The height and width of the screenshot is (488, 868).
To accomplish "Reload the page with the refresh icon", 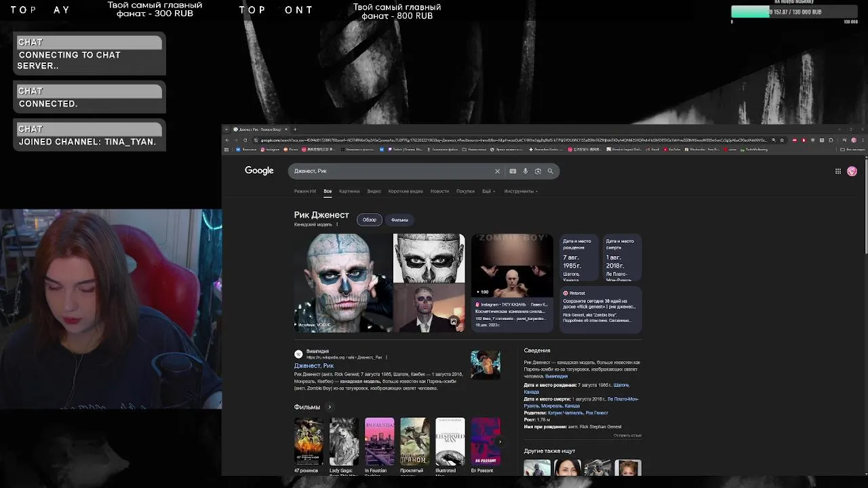I will click(x=245, y=140).
